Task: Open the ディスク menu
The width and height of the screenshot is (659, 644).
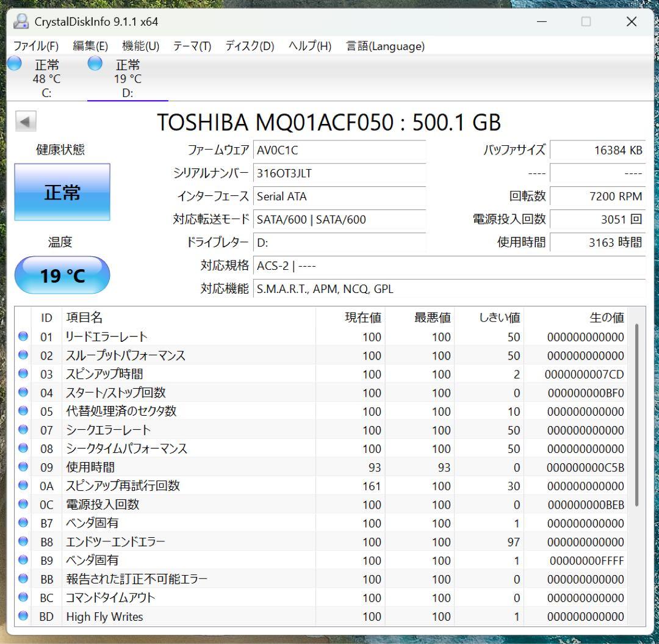Action: (x=248, y=46)
